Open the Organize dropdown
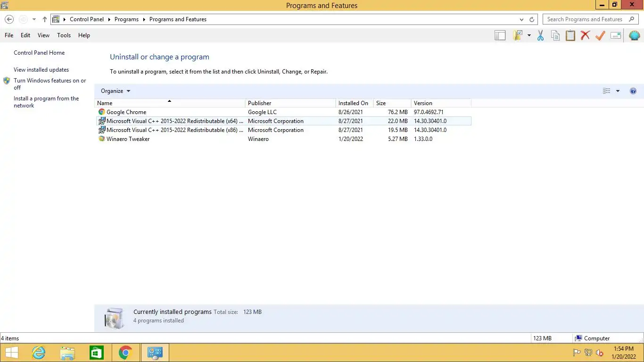 click(115, 91)
